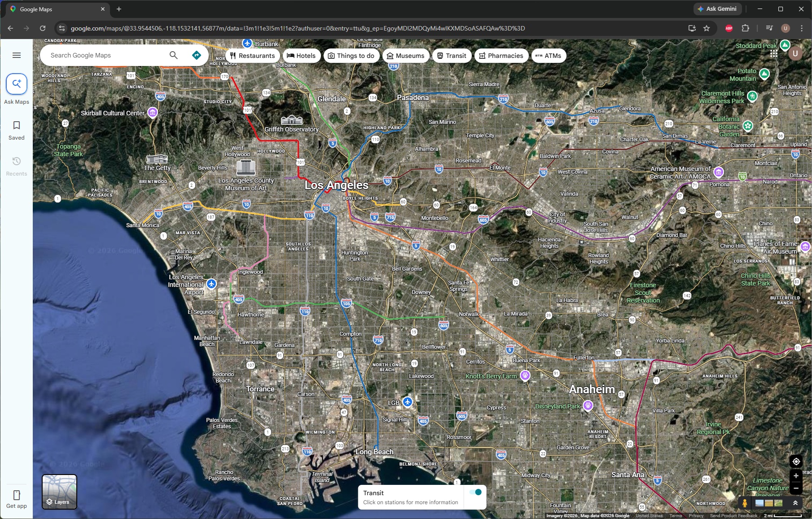Screen dimensions: 812x519
Task: Select the Museums category chip
Action: click(406, 56)
